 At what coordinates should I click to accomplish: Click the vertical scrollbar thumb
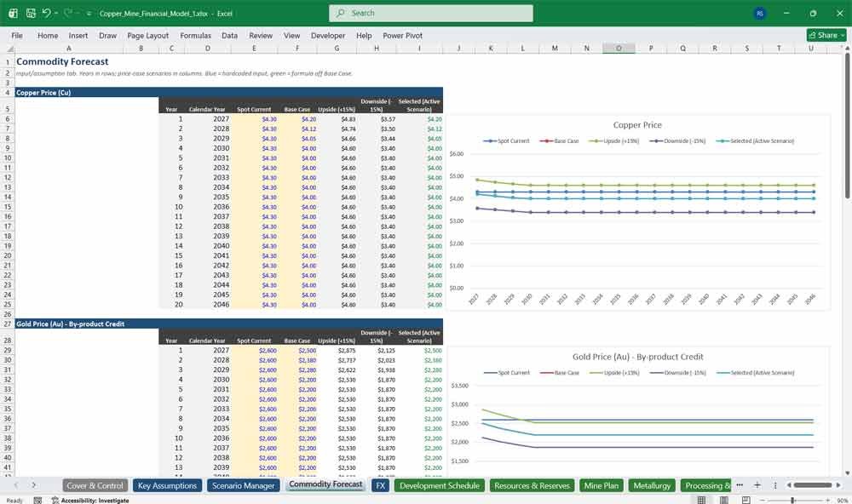coord(848,125)
